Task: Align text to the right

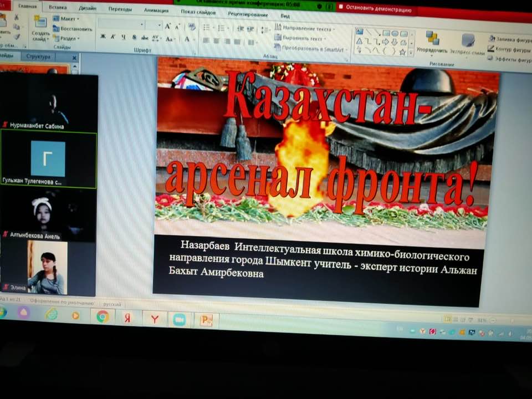Action: pos(227,42)
